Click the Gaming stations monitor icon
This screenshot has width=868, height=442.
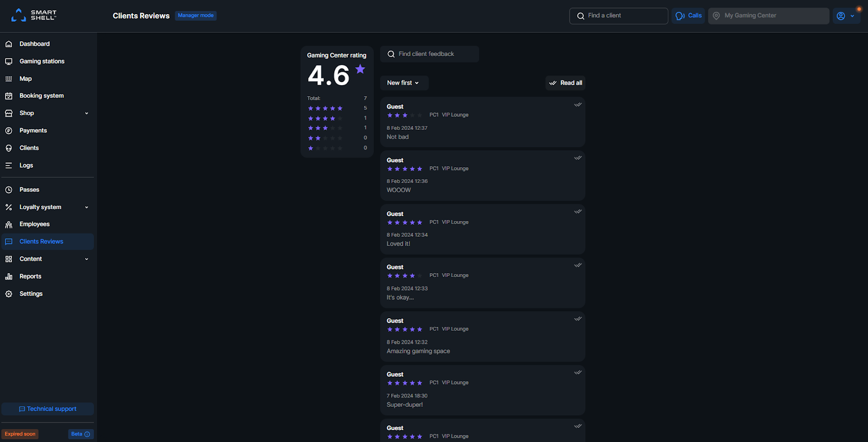(x=9, y=61)
